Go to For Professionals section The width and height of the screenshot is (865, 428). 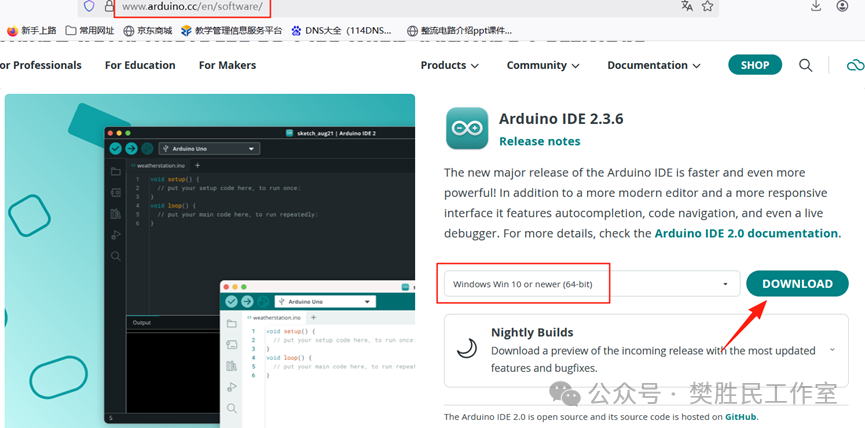click(41, 65)
